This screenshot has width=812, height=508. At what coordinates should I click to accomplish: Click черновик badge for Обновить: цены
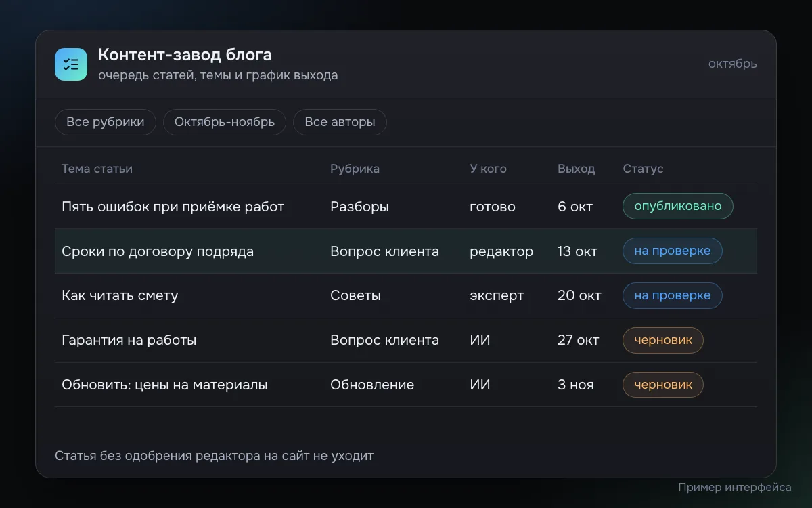pyautogui.click(x=663, y=385)
